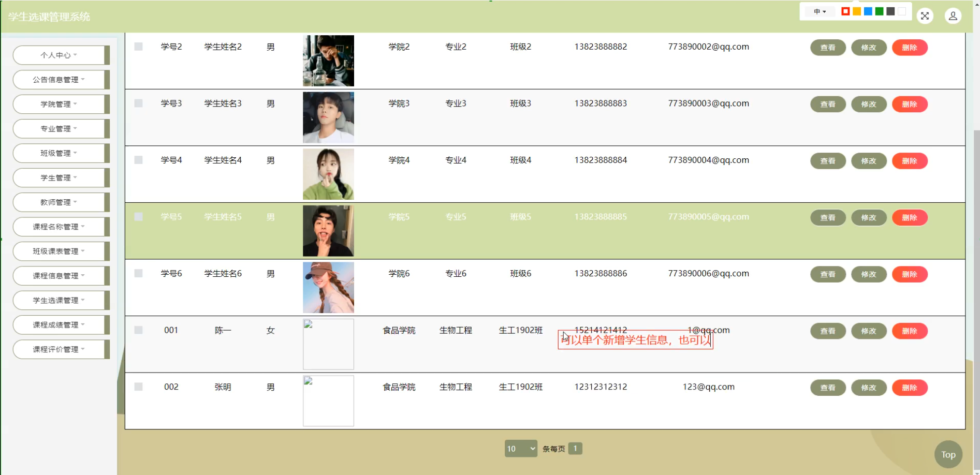Delete student 张明 record

click(910, 388)
